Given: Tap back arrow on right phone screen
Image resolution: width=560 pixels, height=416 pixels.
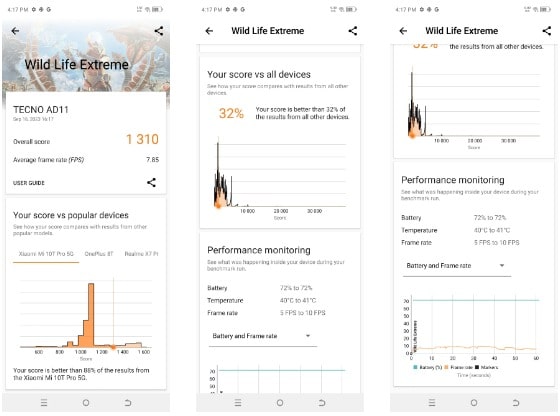Looking at the screenshot, I should click(x=403, y=31).
